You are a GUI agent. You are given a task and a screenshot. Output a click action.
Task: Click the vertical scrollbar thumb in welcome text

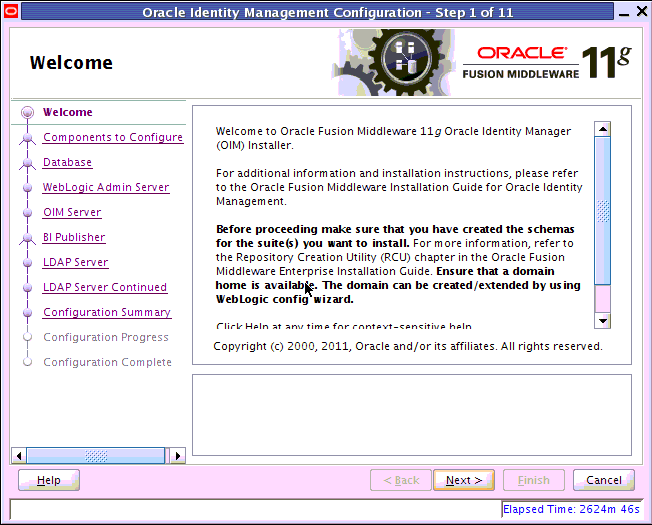pyautogui.click(x=603, y=211)
